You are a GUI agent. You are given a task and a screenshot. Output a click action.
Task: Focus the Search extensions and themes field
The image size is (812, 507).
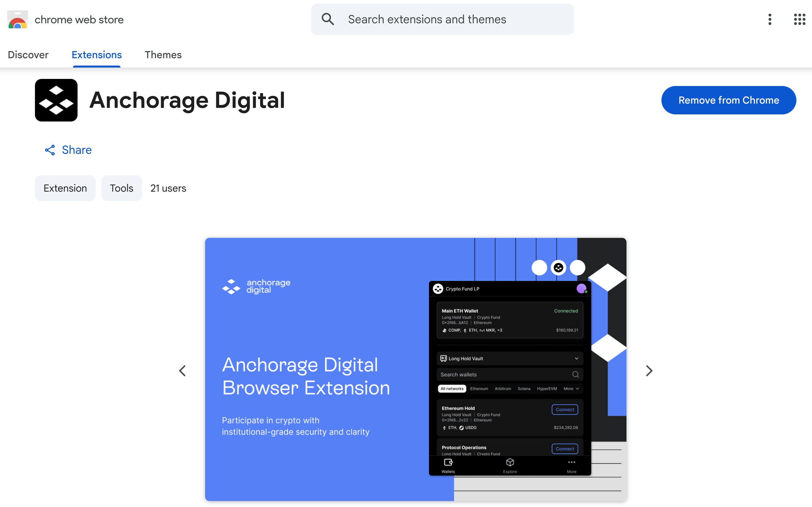click(442, 19)
